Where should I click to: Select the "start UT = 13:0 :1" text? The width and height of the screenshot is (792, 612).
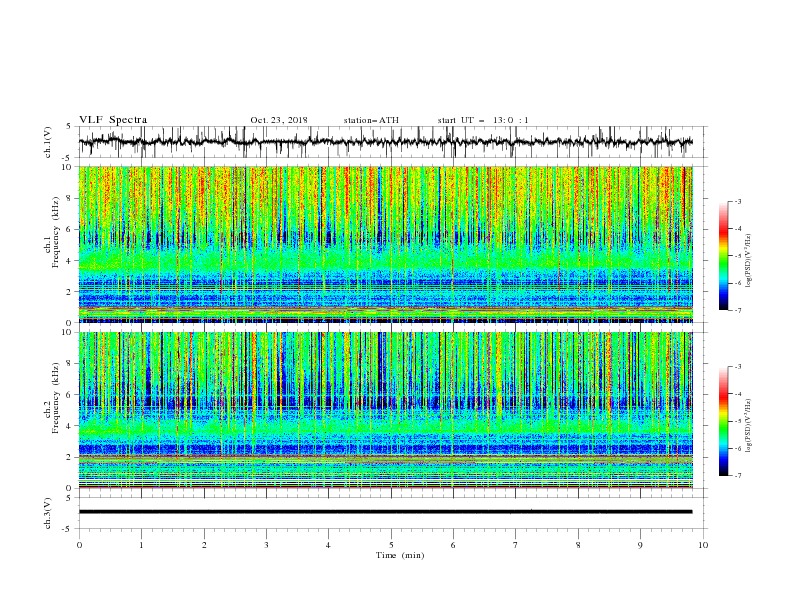coord(483,120)
